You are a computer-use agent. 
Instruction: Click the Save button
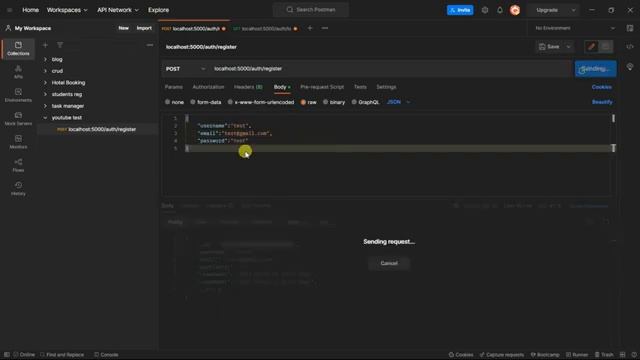coord(549,47)
